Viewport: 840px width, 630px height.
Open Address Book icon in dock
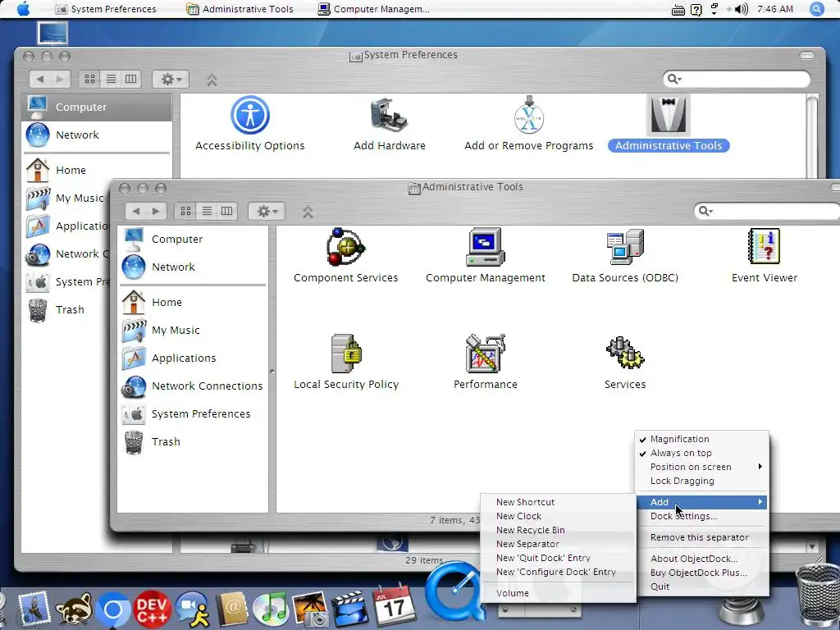(x=231, y=609)
